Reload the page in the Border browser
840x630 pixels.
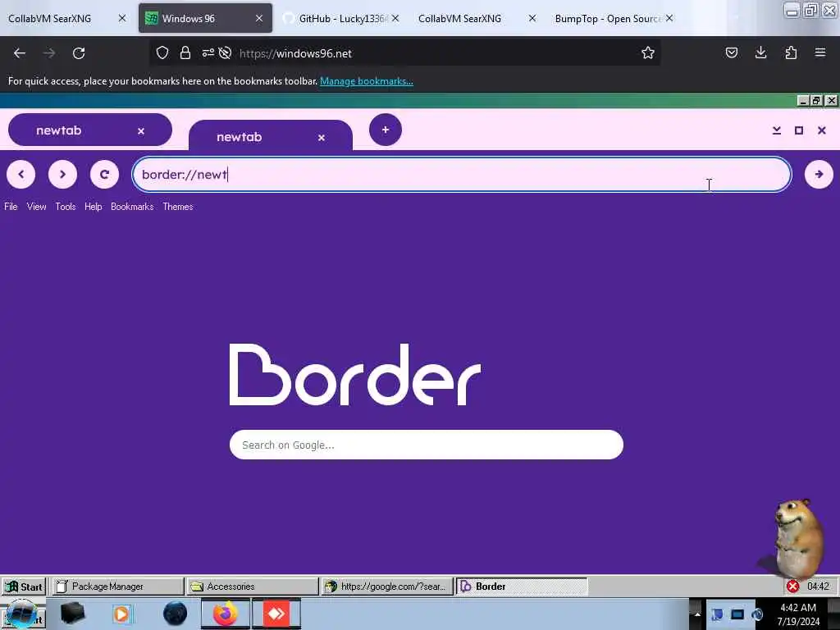click(x=104, y=174)
